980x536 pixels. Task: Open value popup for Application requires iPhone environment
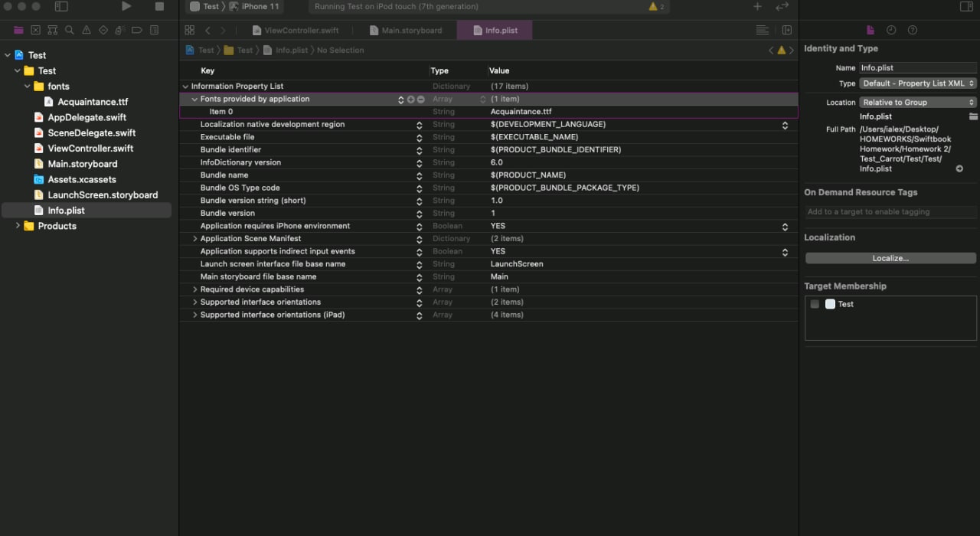pos(785,227)
